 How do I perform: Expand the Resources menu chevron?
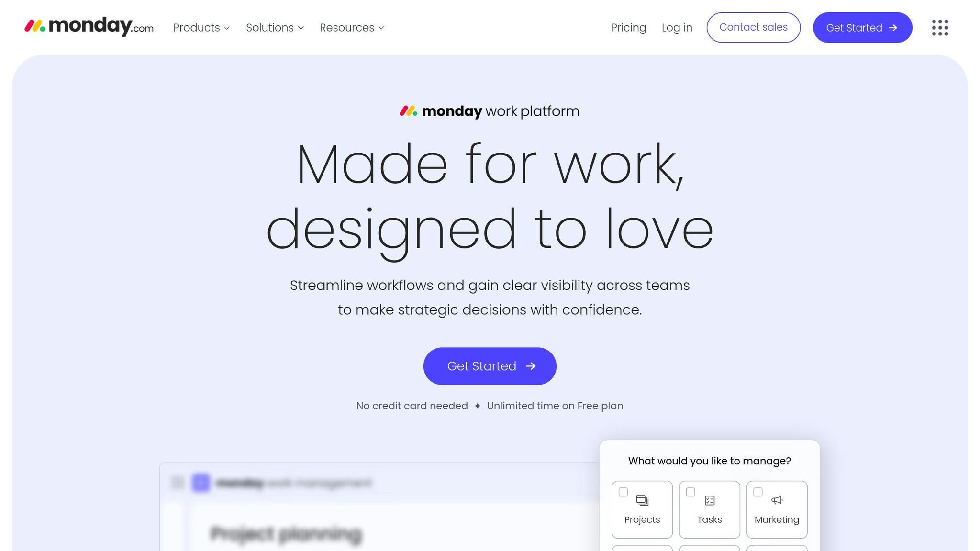click(x=381, y=28)
